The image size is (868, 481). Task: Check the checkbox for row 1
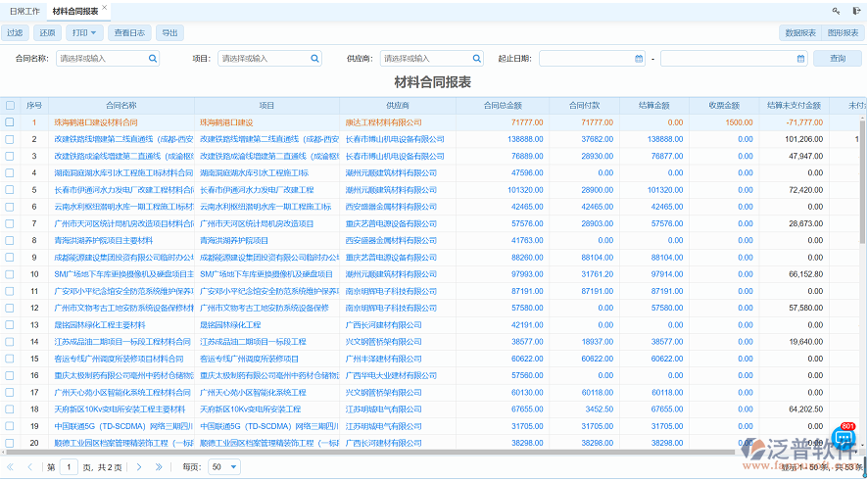10,122
